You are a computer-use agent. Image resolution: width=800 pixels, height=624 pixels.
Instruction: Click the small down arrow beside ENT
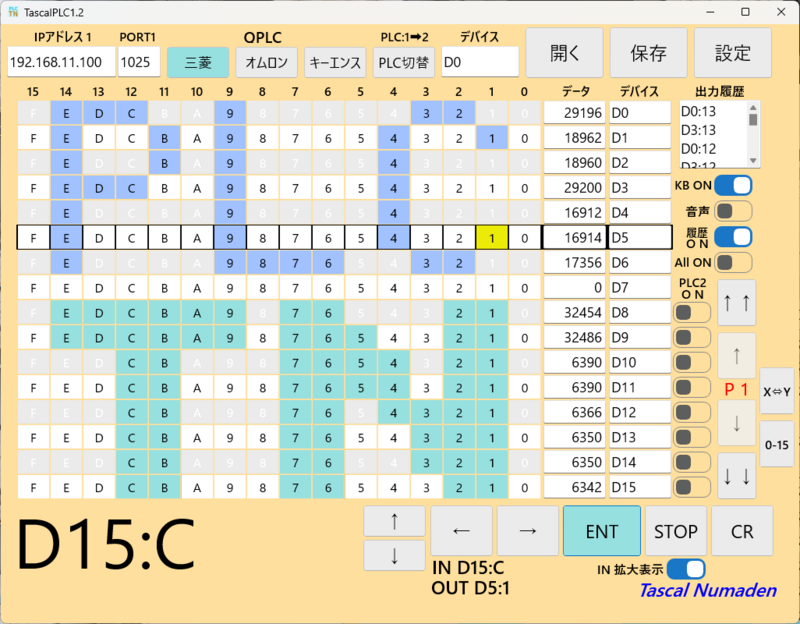[393, 555]
